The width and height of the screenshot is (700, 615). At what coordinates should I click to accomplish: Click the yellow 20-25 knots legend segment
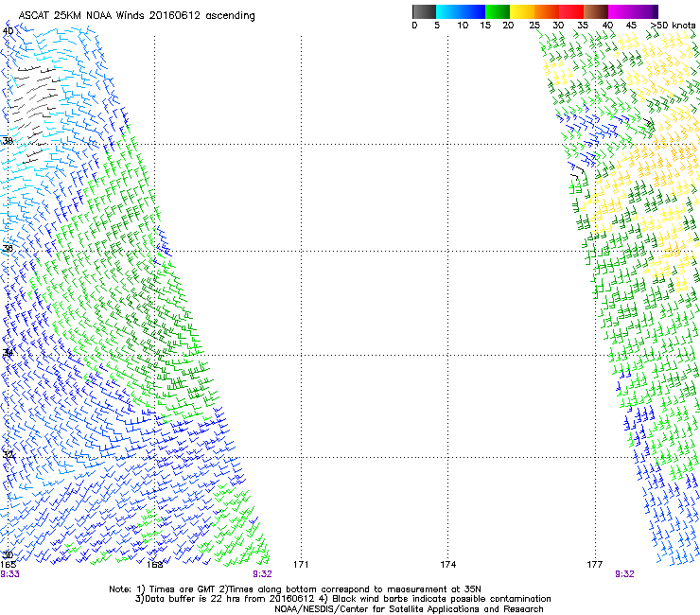point(522,11)
